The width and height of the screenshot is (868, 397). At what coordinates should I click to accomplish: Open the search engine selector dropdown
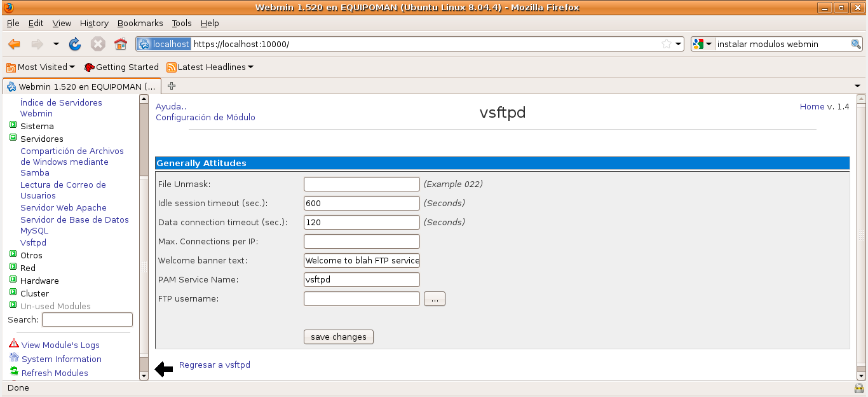709,44
